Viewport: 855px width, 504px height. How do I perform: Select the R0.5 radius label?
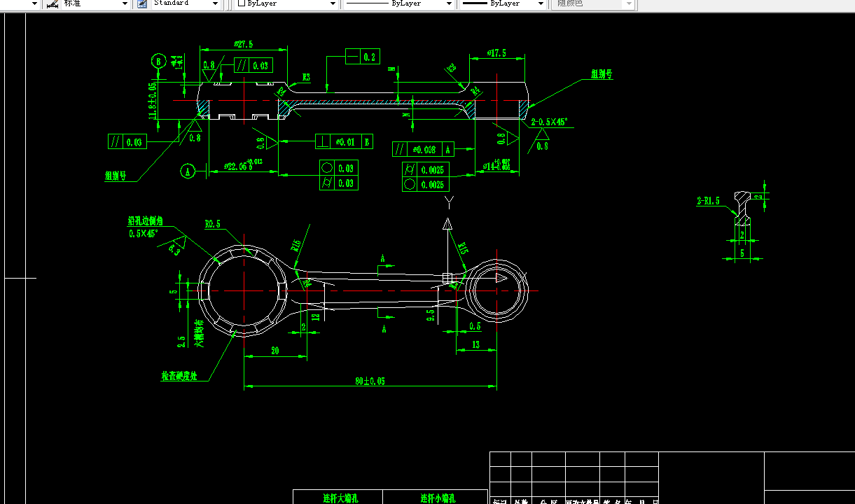coord(213,225)
